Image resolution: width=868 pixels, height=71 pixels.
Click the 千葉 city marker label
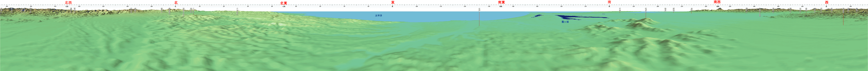click(620, 10)
